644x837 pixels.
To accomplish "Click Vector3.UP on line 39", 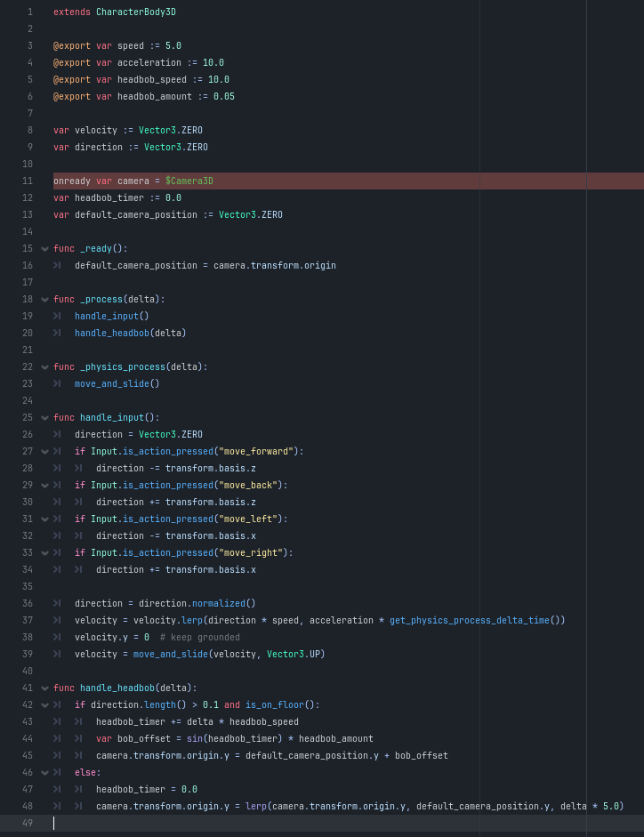I will 294,654.
